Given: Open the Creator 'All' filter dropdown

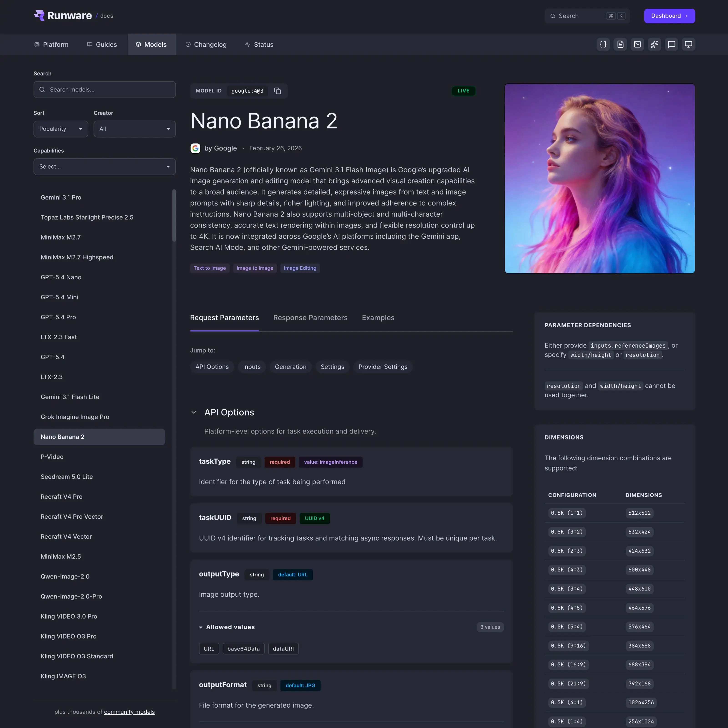Looking at the screenshot, I should click(x=134, y=129).
